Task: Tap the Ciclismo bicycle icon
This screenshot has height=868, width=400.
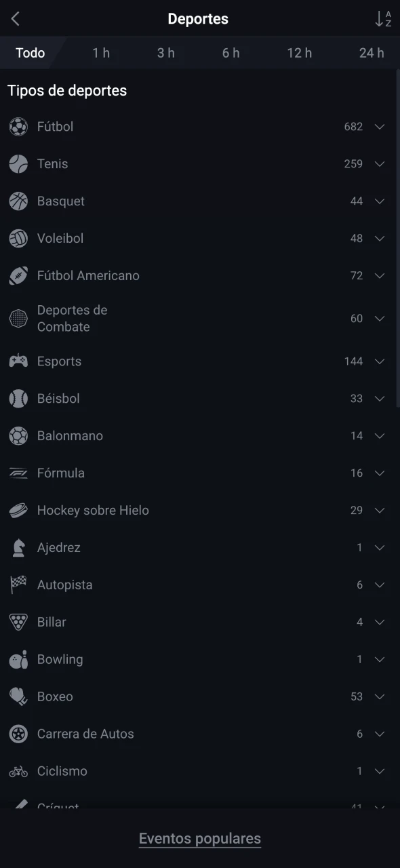Action: (x=18, y=772)
